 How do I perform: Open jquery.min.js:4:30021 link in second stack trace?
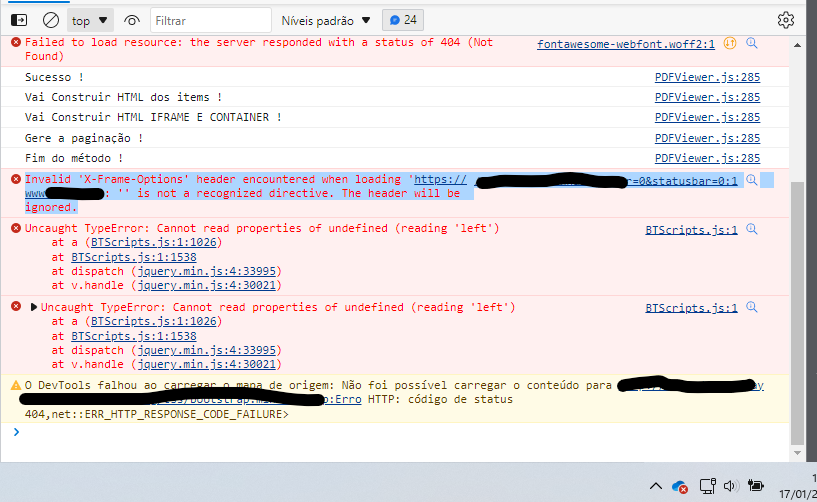pyautogui.click(x=207, y=364)
